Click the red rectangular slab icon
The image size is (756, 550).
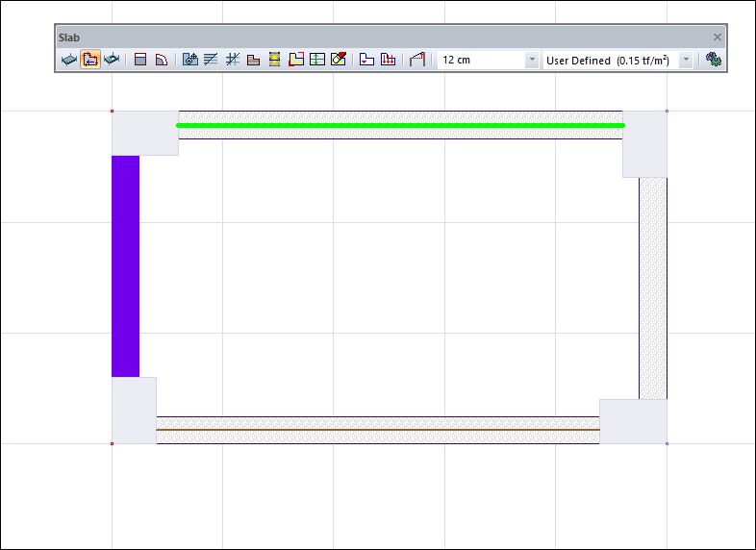pyautogui.click(x=140, y=60)
